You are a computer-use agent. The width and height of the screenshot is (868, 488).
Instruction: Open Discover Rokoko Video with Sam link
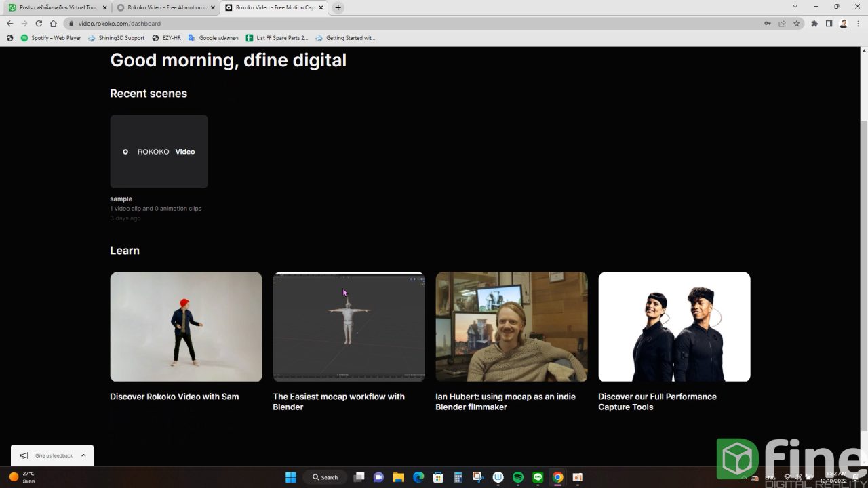pyautogui.click(x=174, y=396)
